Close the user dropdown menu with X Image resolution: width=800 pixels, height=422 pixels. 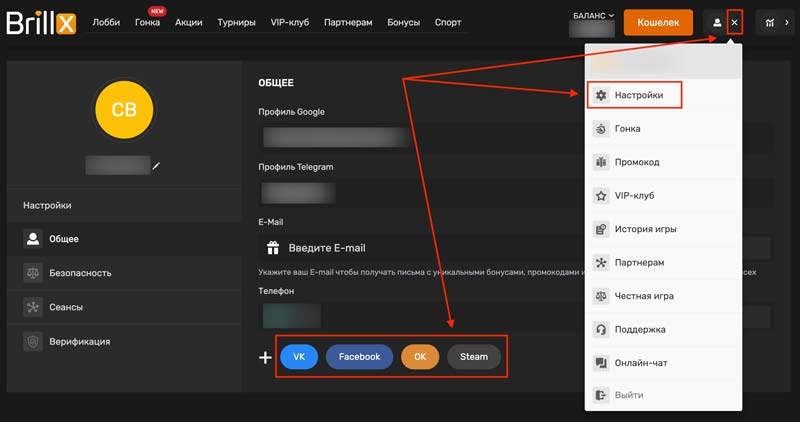tap(735, 22)
